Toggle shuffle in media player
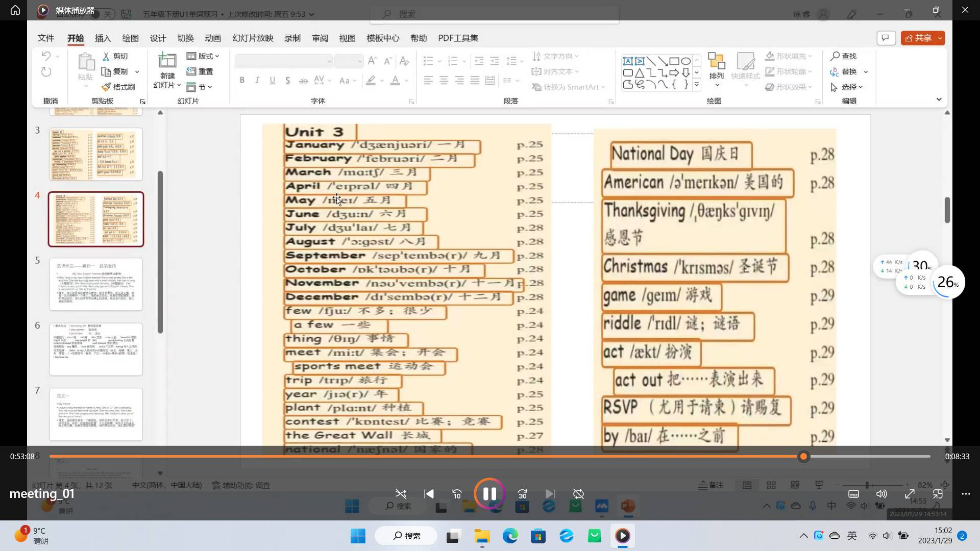 coord(401,494)
